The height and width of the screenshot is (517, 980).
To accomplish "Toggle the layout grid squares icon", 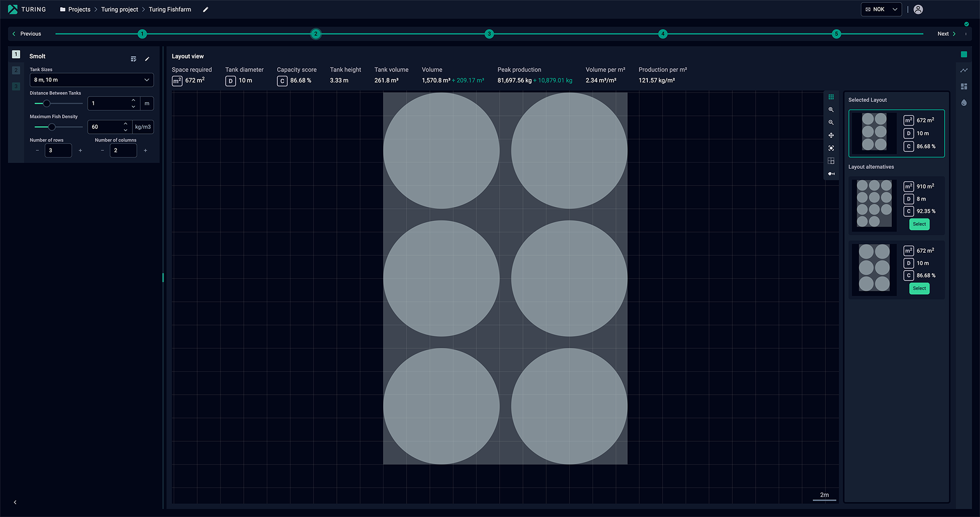I will [x=831, y=161].
